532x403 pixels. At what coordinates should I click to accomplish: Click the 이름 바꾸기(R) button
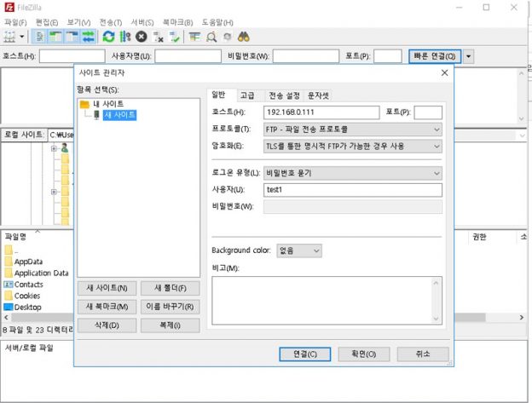[170, 307]
